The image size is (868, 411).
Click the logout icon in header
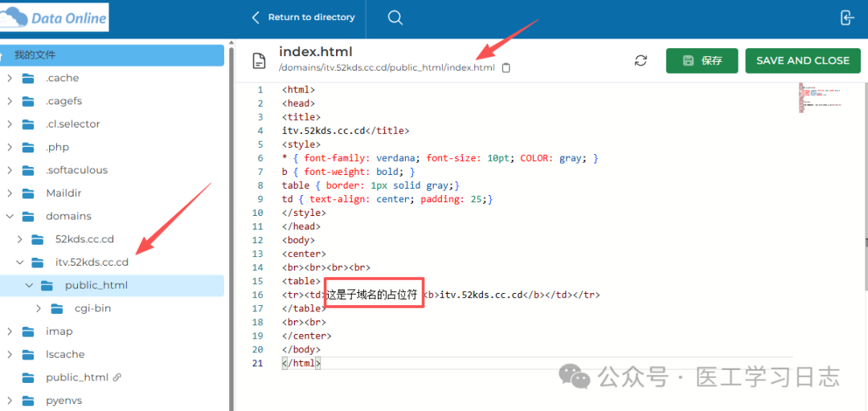(847, 18)
